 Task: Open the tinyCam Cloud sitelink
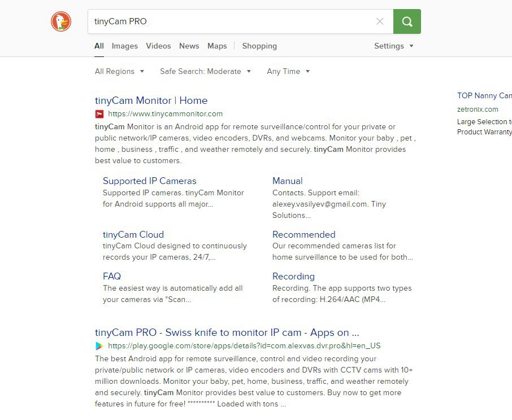point(133,234)
